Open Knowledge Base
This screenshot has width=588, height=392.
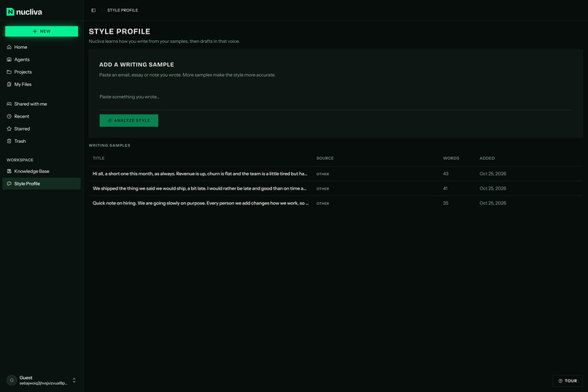click(x=42, y=171)
